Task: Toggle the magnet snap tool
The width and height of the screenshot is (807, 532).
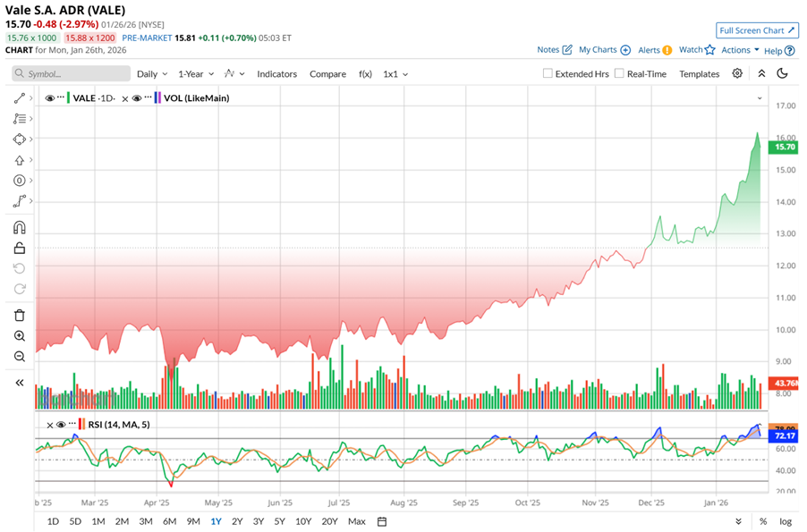Action: (x=20, y=227)
